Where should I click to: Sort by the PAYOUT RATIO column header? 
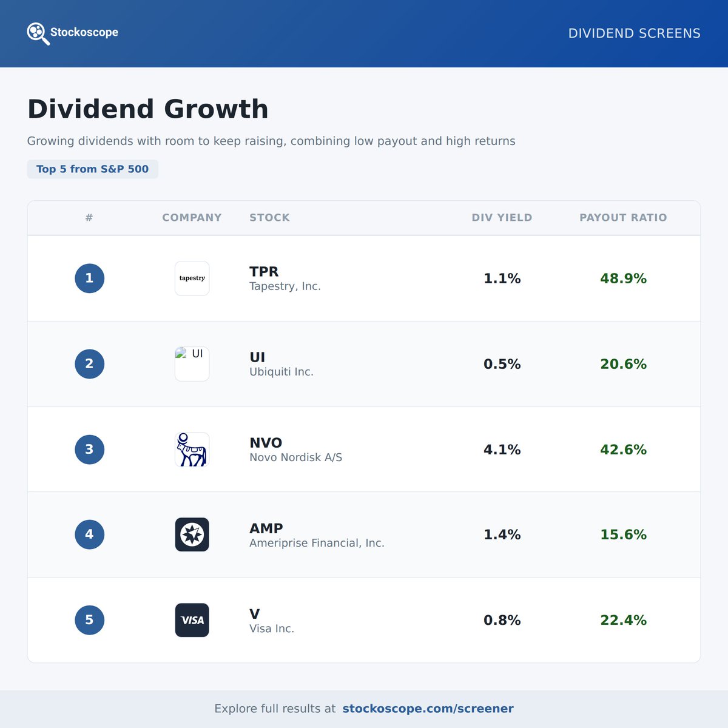623,218
